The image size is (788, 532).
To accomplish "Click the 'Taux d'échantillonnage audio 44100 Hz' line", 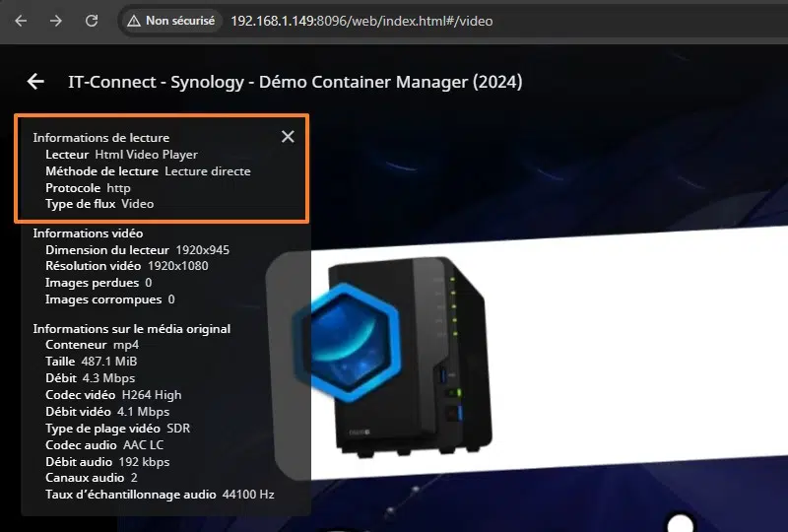I will coord(160,495).
